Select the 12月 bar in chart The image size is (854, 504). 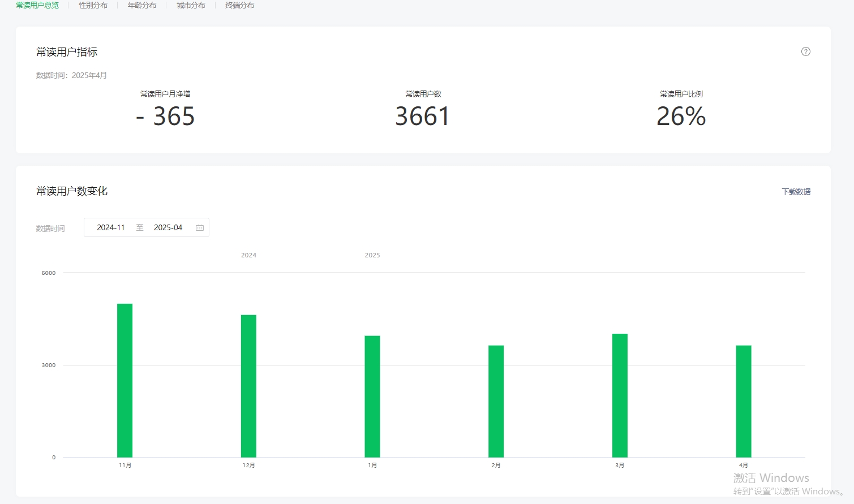pos(248,386)
